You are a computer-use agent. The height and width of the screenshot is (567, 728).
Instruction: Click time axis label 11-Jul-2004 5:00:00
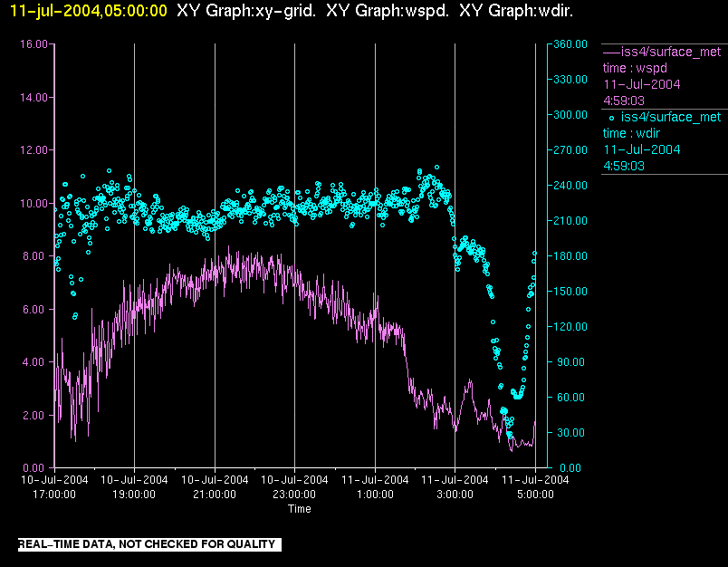pos(535,487)
